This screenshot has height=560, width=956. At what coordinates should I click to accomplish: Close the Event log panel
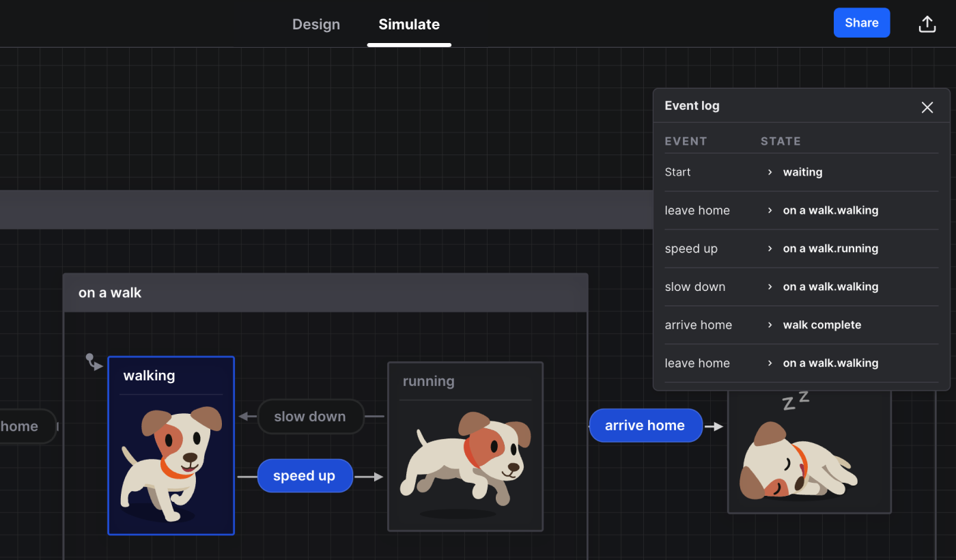[x=927, y=107]
